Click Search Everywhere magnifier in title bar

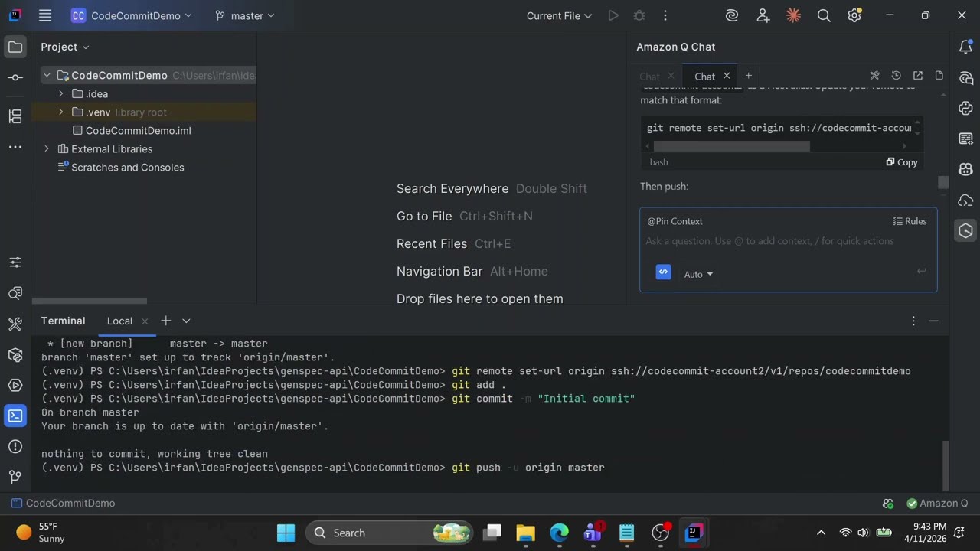(x=824, y=15)
